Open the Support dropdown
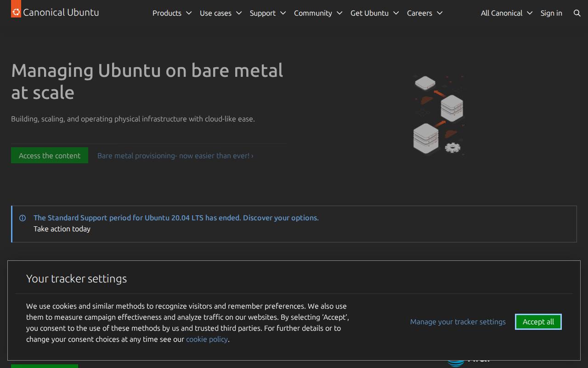 [267, 13]
